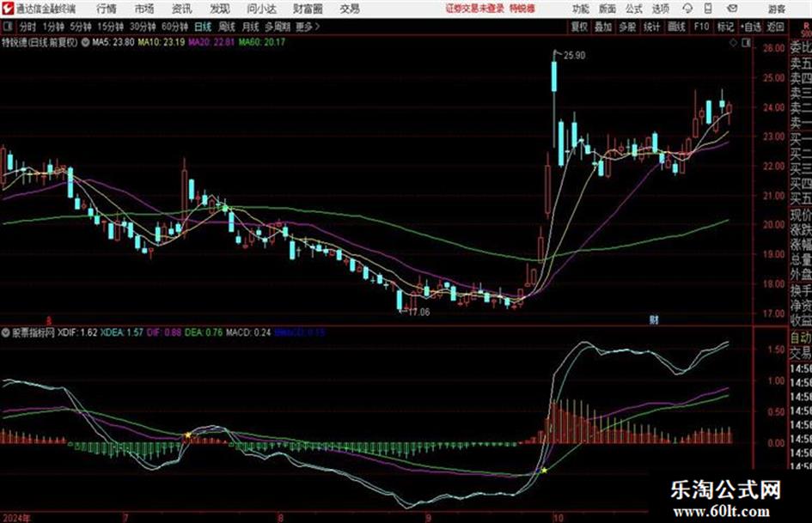The height and width of the screenshot is (523, 812).
Task: Click the DEA: 0.76 indicator value
Action: [204, 332]
